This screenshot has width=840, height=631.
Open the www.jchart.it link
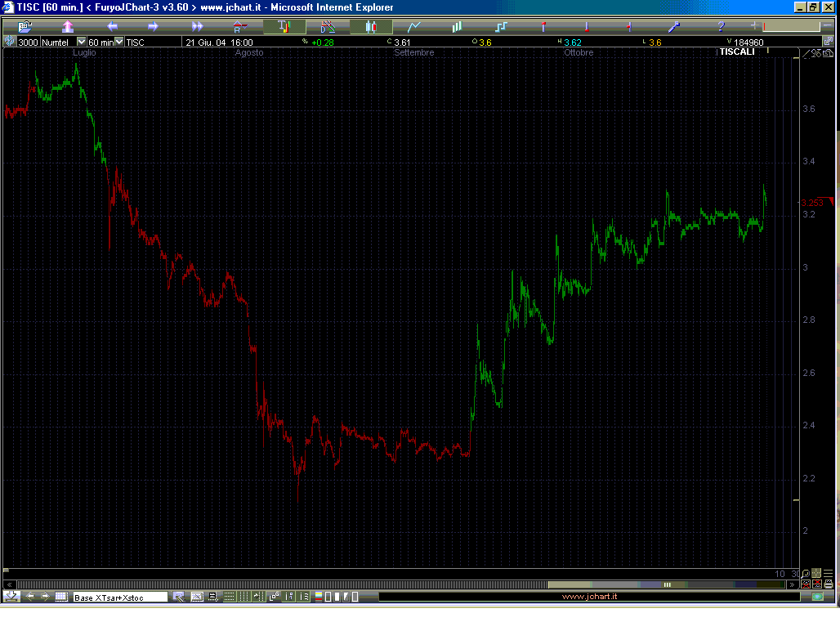click(x=589, y=597)
